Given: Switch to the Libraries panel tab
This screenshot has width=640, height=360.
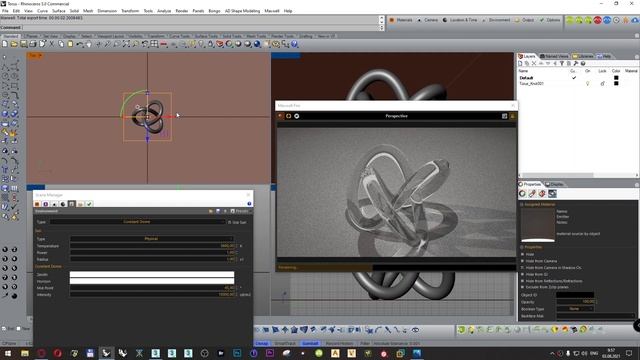Looking at the screenshot, I should pyautogui.click(x=583, y=56).
